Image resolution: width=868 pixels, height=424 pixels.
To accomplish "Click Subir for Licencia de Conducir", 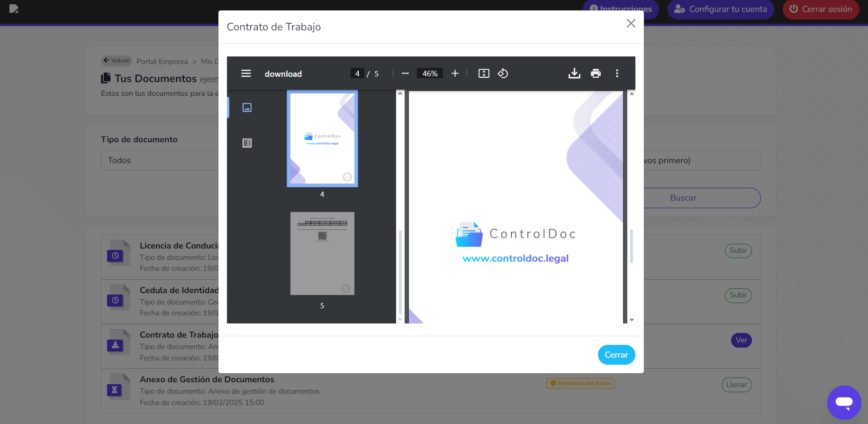I will pyautogui.click(x=738, y=250).
